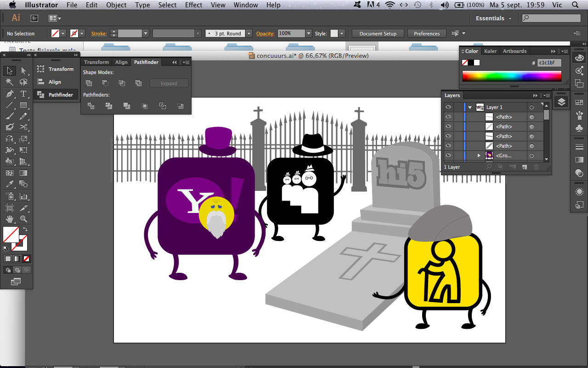Click the Stroke link in control bar
Viewport: 588px width, 368px height.
point(99,34)
